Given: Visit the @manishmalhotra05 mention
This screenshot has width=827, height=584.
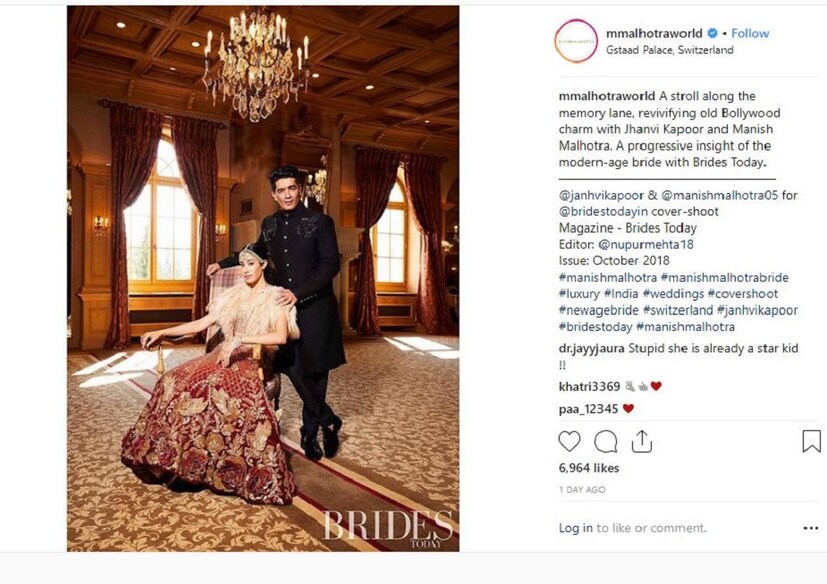Looking at the screenshot, I should tap(719, 195).
